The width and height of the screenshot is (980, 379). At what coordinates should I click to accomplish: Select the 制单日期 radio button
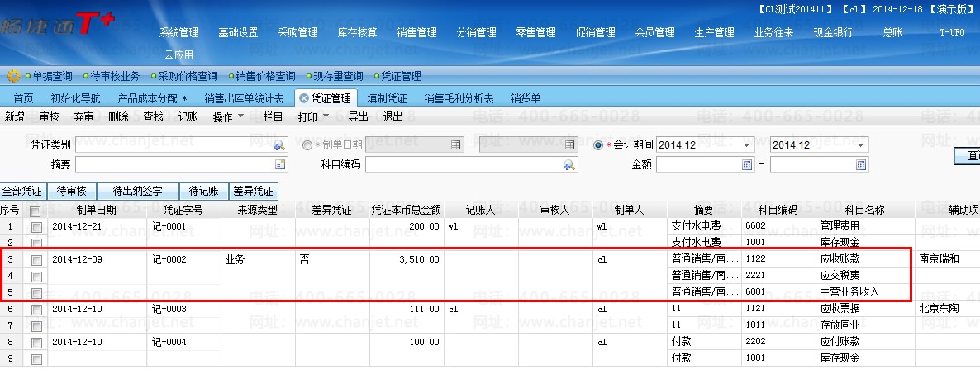coord(307,145)
